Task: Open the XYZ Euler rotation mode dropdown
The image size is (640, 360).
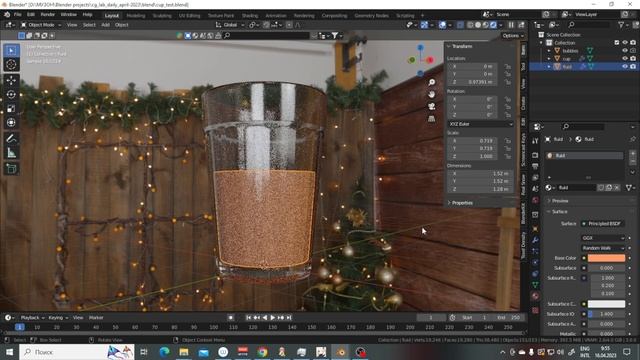Action: point(480,124)
